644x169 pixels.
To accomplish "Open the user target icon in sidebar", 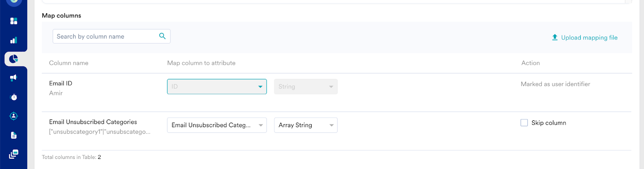I will click(x=14, y=116).
